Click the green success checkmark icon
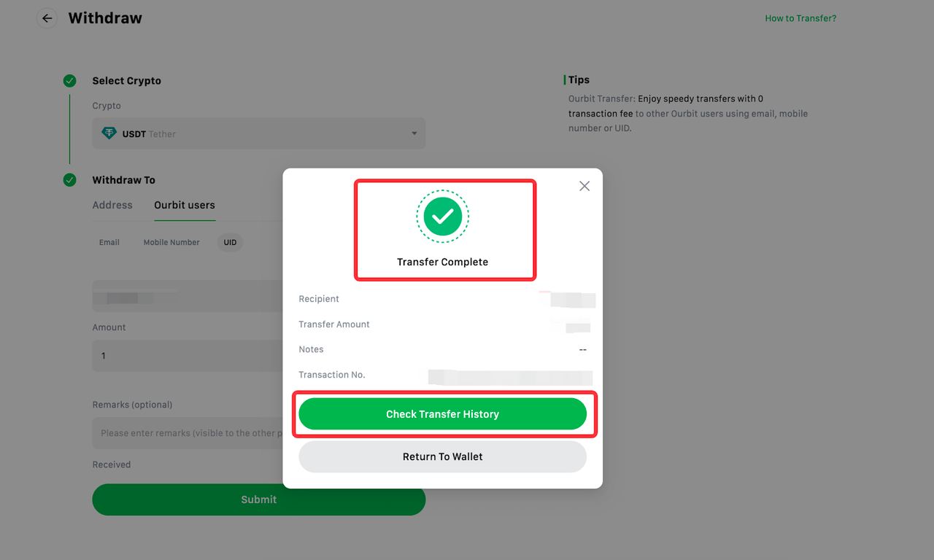The width and height of the screenshot is (934, 560). tap(442, 217)
